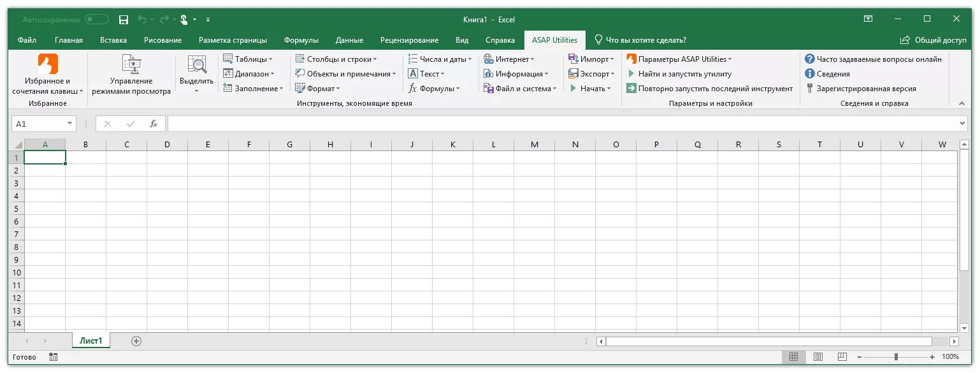The width and height of the screenshot is (980, 373).
Task: Switch to the Вид tab
Action: click(x=462, y=40)
